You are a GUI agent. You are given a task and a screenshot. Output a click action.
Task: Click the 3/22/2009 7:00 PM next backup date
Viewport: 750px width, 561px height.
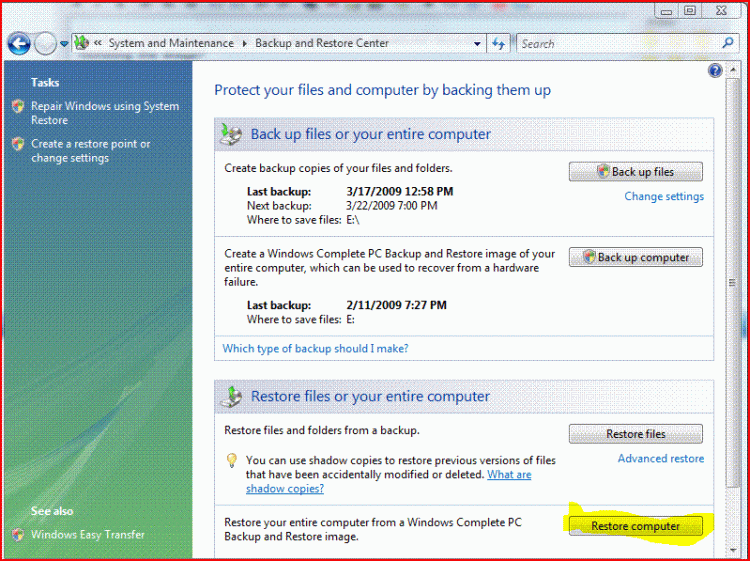[392, 206]
